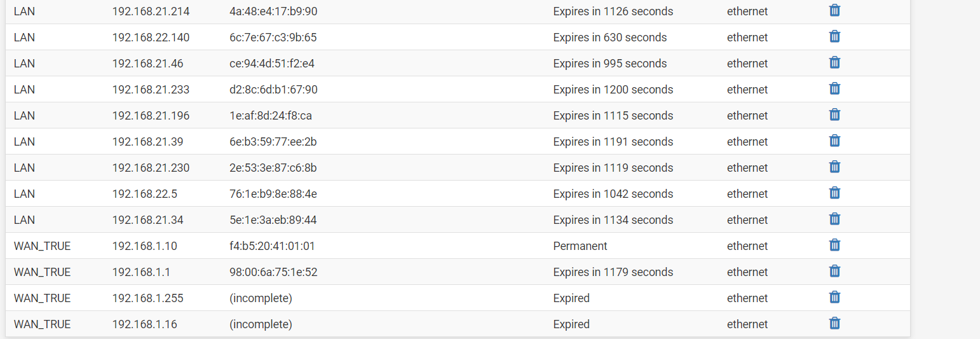Click trash icon for 192.168.22.5
The width and height of the screenshot is (980, 339).
834,193
